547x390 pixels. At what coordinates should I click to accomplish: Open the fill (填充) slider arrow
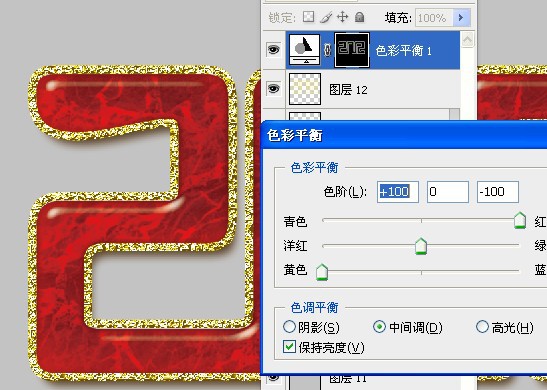click(462, 17)
